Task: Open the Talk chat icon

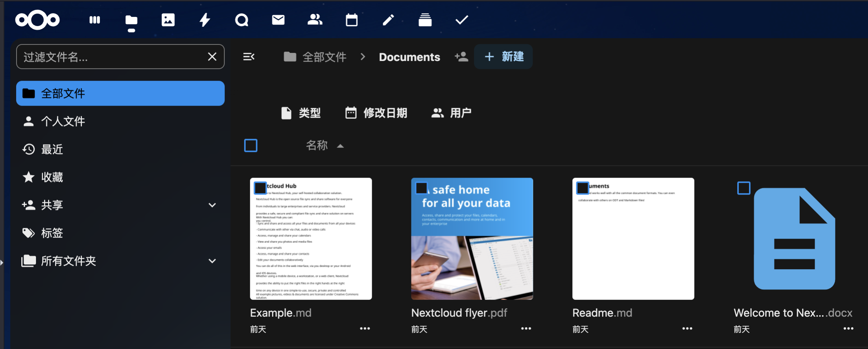Action: (241, 20)
